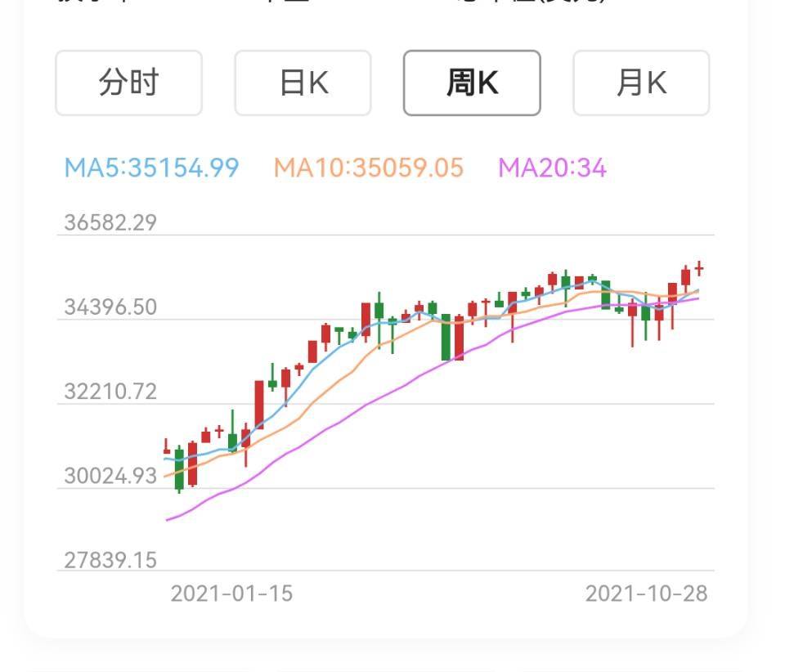The image size is (785, 672).
Task: Select the green candle touching the 30024.93 gridline
Action: tap(179, 468)
